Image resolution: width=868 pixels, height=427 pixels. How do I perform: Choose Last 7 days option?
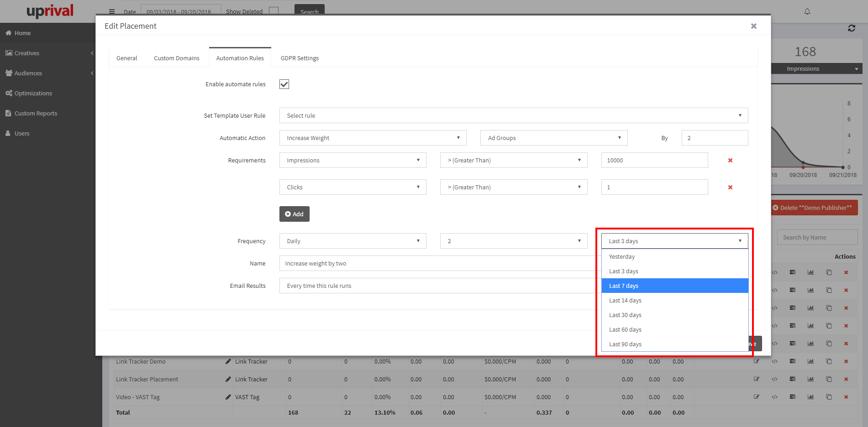(x=675, y=286)
